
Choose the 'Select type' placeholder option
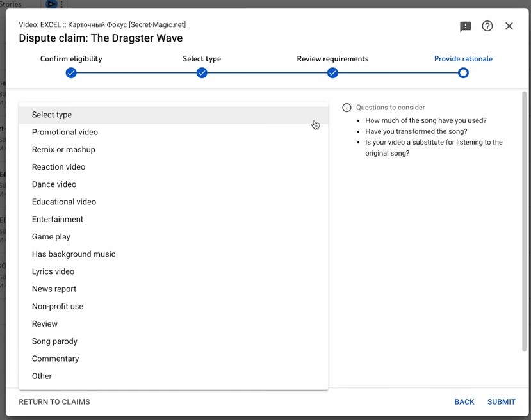pos(174,115)
